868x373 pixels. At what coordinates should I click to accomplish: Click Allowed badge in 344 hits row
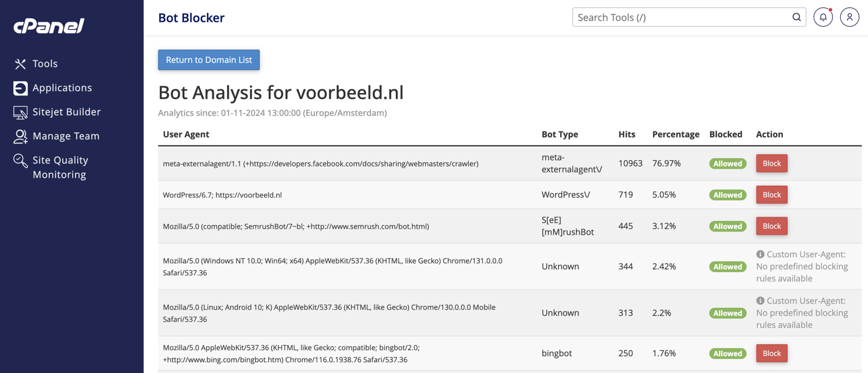click(727, 267)
